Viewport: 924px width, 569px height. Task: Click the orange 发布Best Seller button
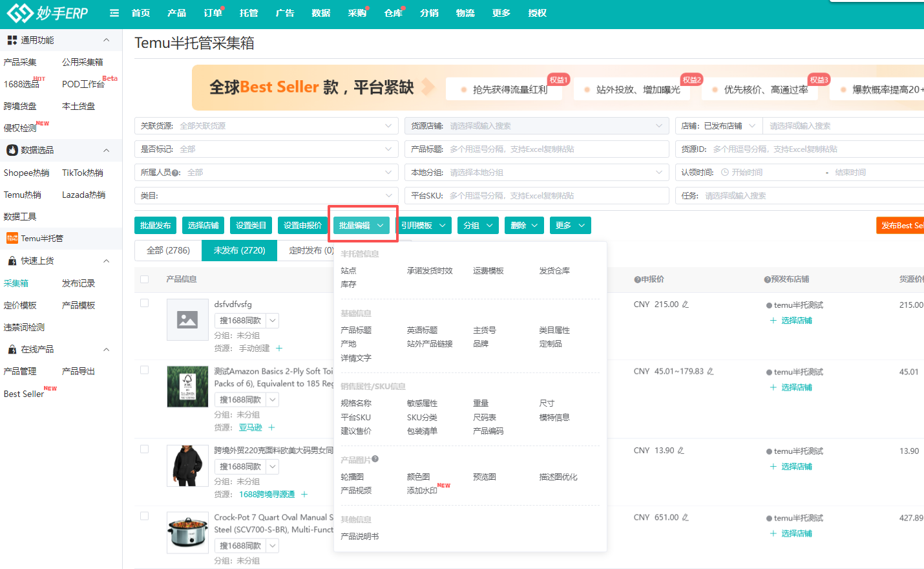click(900, 226)
